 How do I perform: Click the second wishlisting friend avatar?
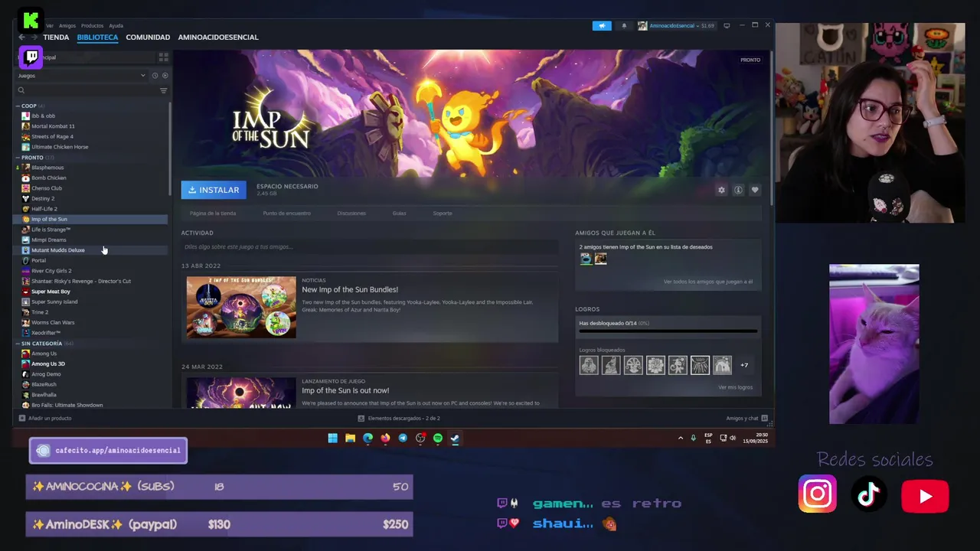[600, 259]
